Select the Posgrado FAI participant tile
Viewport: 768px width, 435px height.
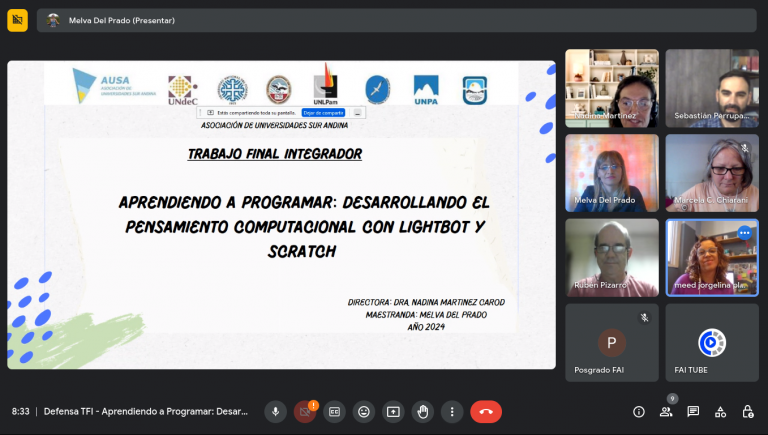click(x=612, y=342)
